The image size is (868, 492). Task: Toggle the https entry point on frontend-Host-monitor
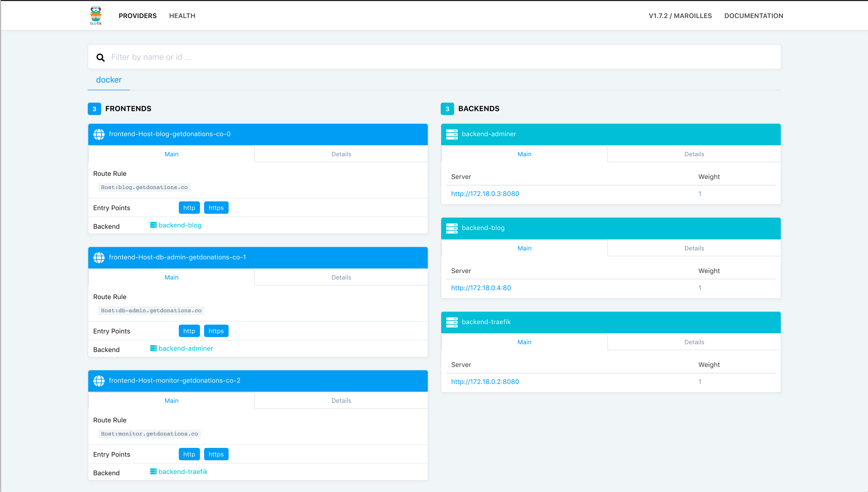coord(215,454)
